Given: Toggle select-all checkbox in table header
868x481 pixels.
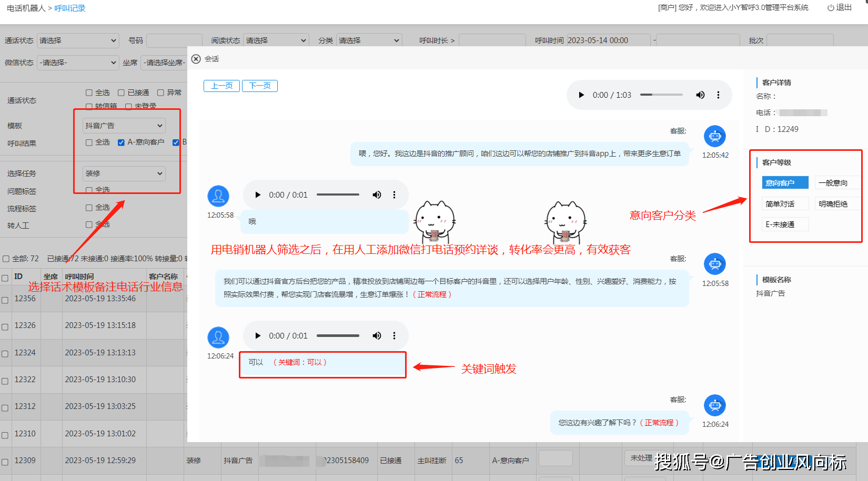Looking at the screenshot, I should coord(5,278).
